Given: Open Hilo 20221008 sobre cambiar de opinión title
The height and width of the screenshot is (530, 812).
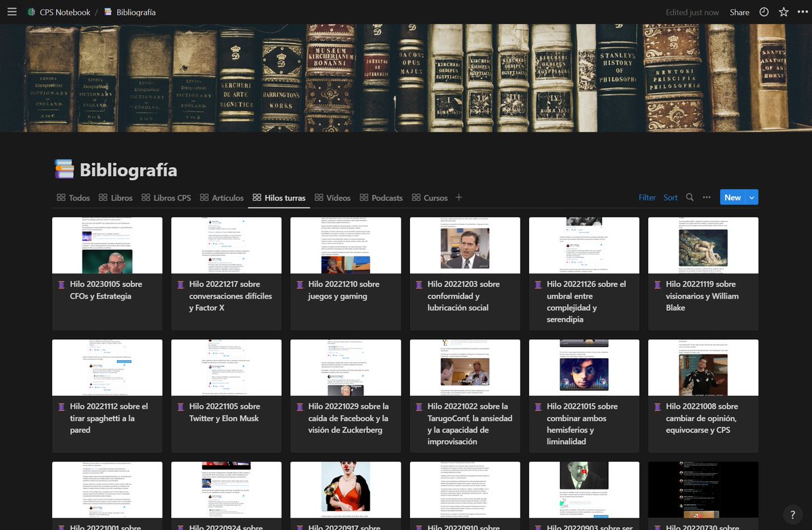Looking at the screenshot, I should 702,418.
